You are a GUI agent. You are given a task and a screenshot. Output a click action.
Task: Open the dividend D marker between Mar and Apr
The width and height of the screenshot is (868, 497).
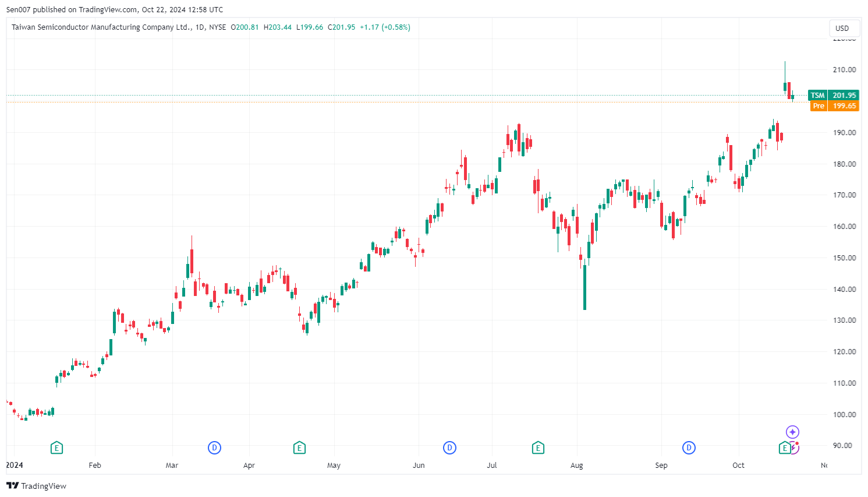(x=214, y=447)
